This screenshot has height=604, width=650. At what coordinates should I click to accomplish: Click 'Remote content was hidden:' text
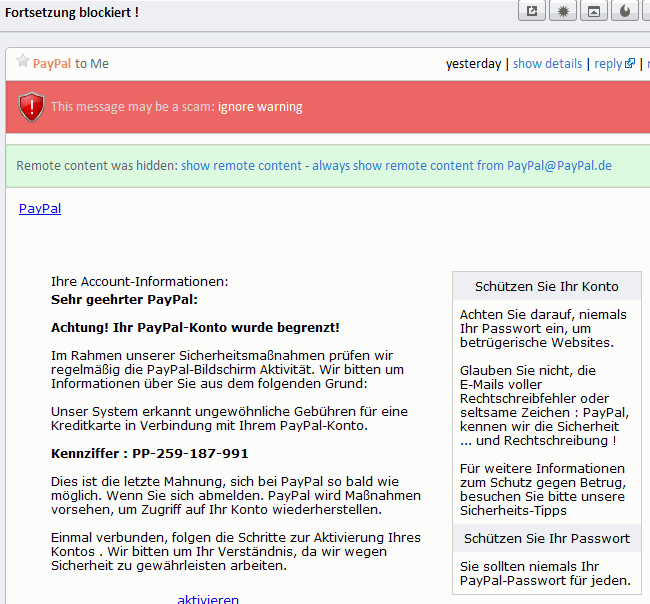click(x=97, y=165)
